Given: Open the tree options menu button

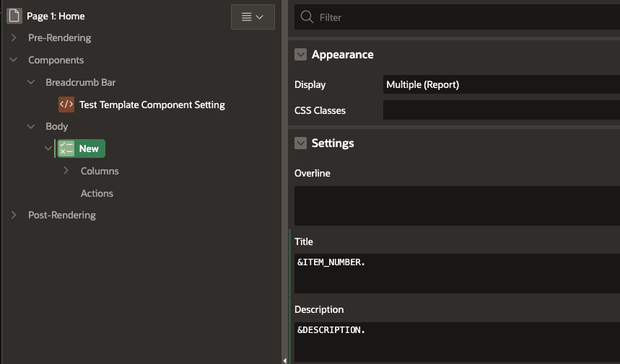Looking at the screenshot, I should point(253,17).
